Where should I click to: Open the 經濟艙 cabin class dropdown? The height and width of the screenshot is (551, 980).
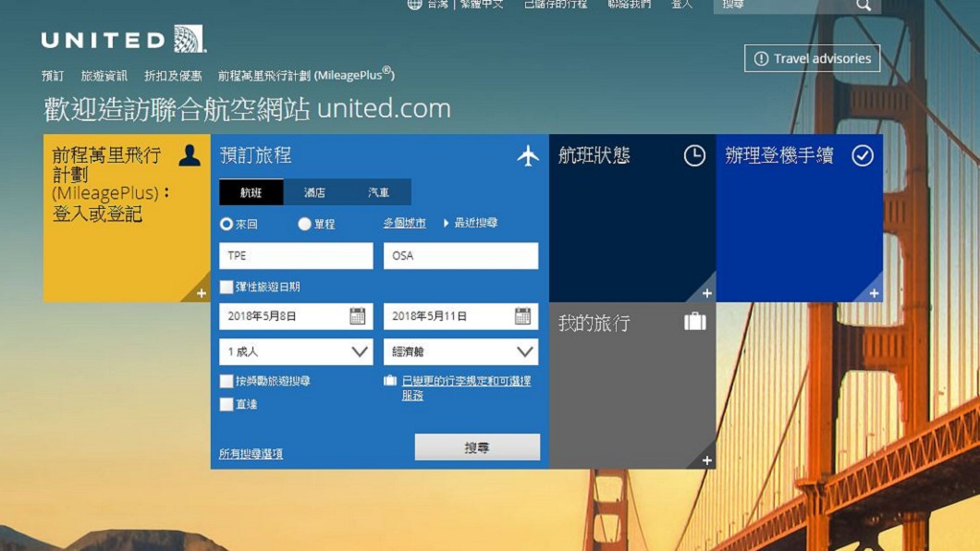point(460,351)
